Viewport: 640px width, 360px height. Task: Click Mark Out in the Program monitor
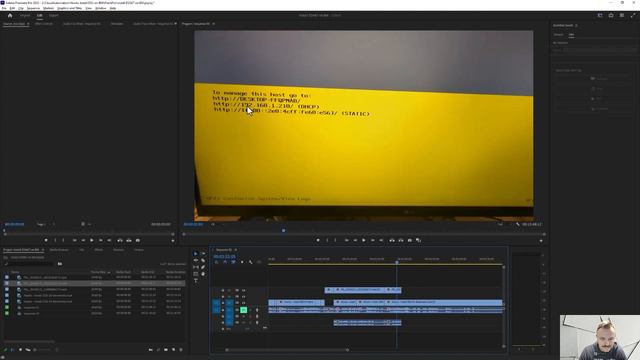point(336,240)
